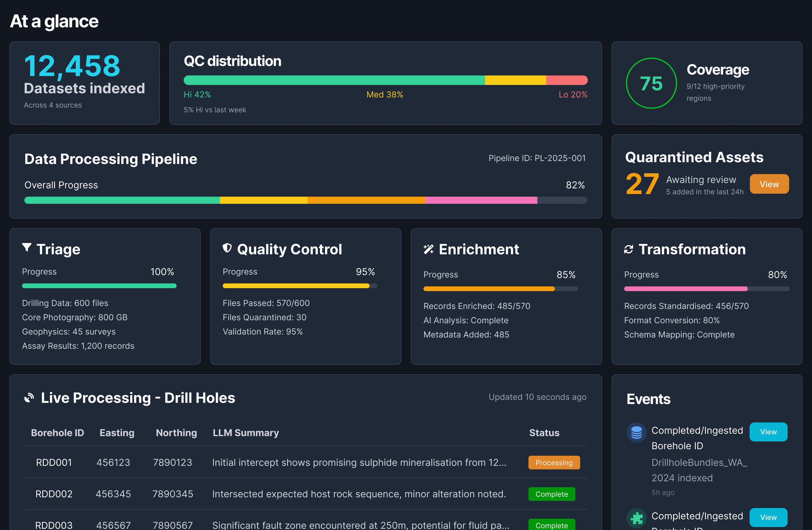
Task: Click the Live Processing broadcast icon
Action: coord(30,397)
